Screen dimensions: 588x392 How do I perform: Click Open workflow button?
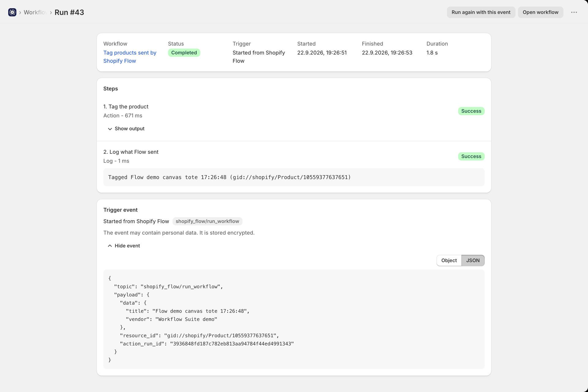pos(541,12)
